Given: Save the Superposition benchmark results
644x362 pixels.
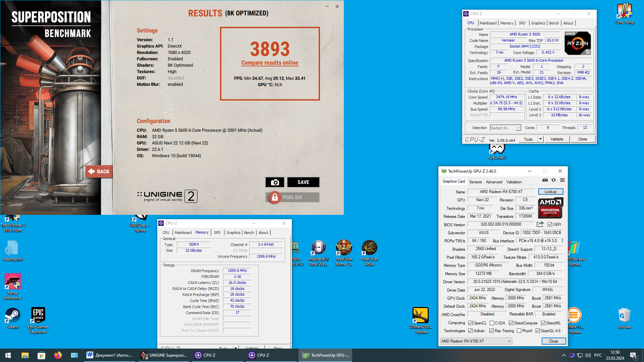Looking at the screenshot, I should [x=303, y=182].
